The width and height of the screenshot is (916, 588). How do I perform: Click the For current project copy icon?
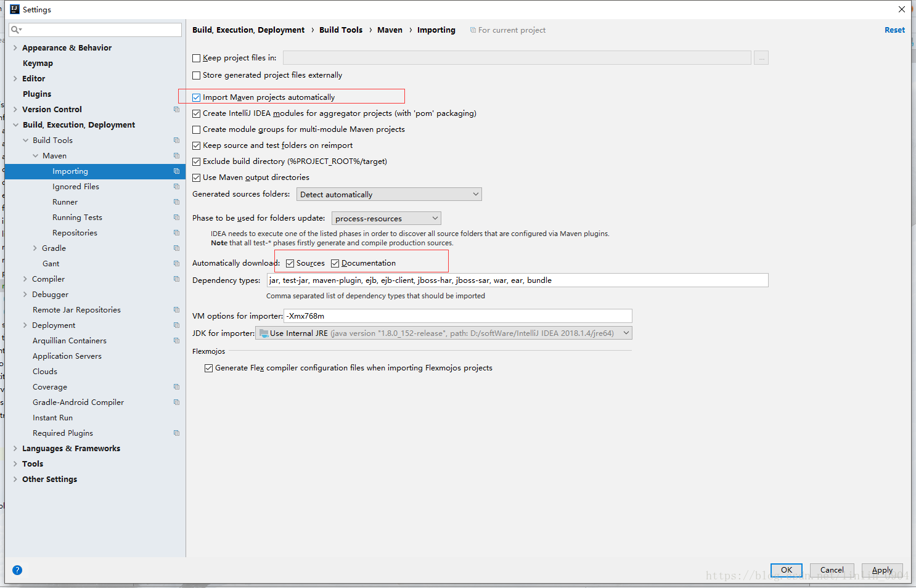coord(473,30)
